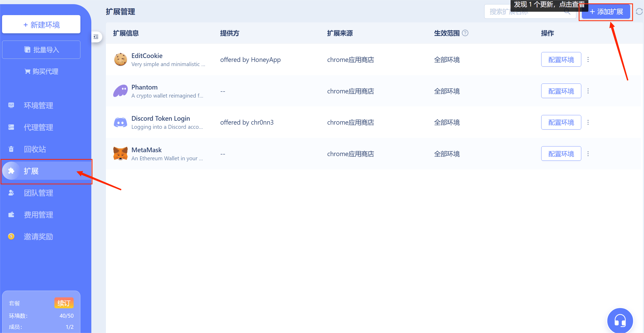
Task: Click the EditCookie cookie icon
Action: [120, 60]
